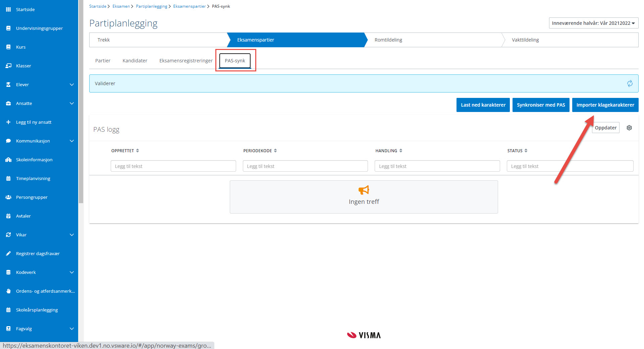Go to the Trekk step
The height and width of the screenshot is (349, 644).
coord(158,40)
